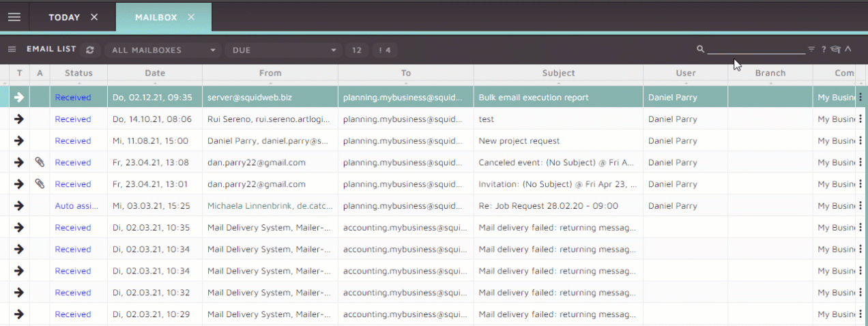The image size is (868, 326).
Task: Click the Received status link in the 14.10.21 row
Action: click(x=73, y=119)
